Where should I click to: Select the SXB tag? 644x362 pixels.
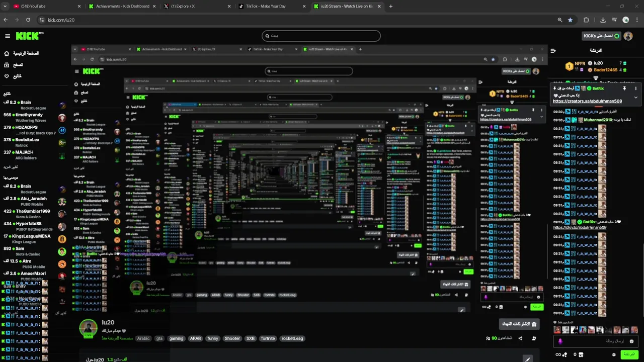click(251, 338)
